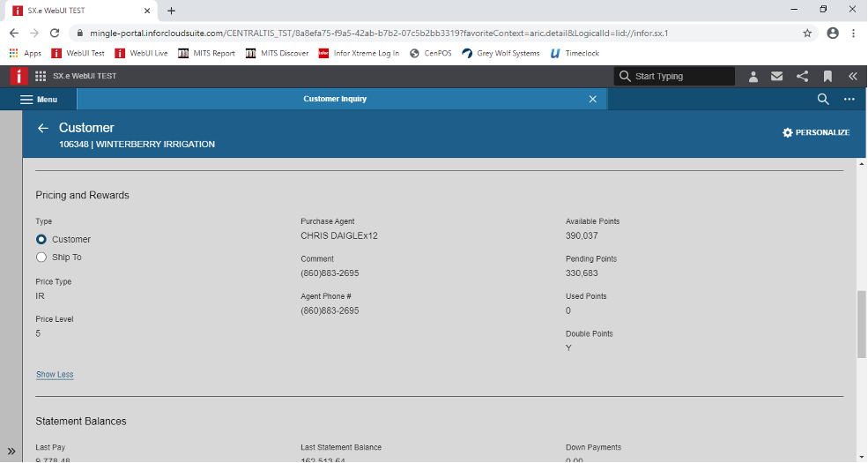Image resolution: width=868 pixels, height=463 pixels.
Task: Click the browser forward arrow
Action: click(x=34, y=34)
